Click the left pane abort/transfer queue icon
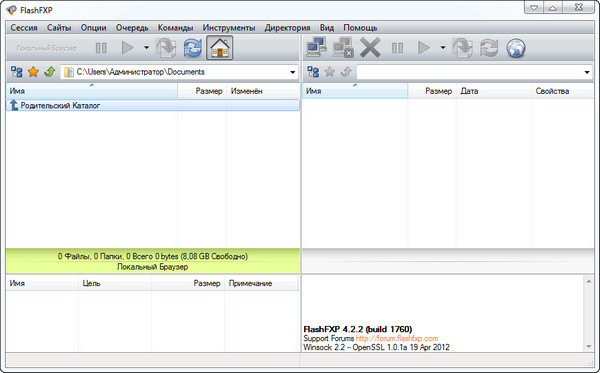This screenshot has width=600, height=373. coord(166,48)
